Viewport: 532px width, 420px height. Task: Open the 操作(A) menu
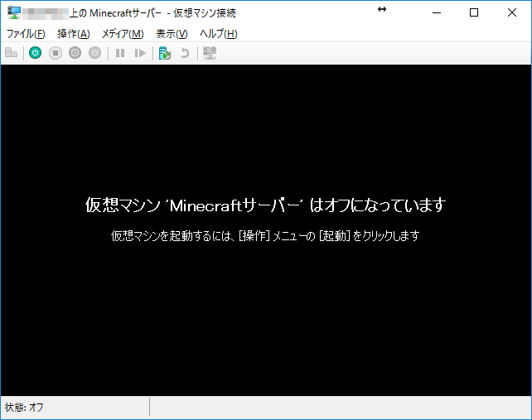pyautogui.click(x=74, y=34)
